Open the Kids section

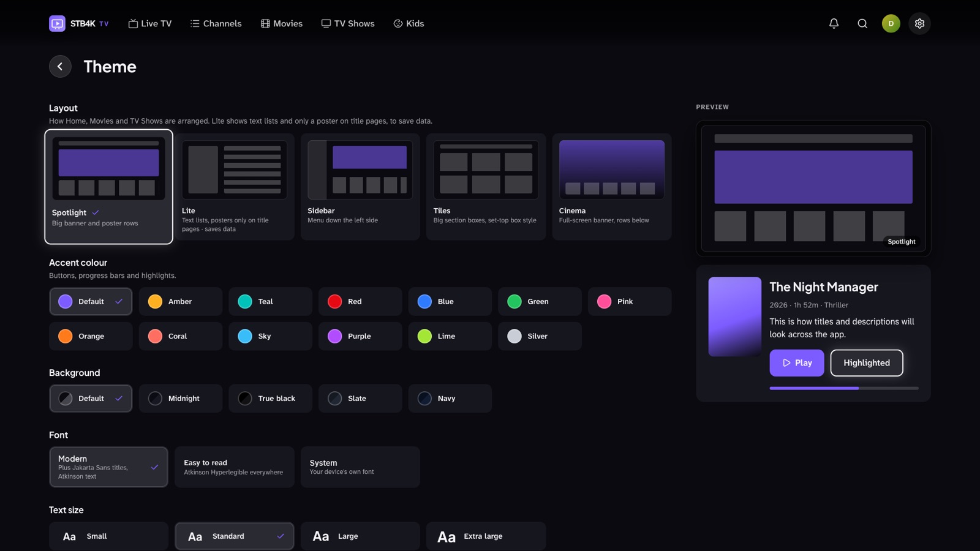[409, 23]
